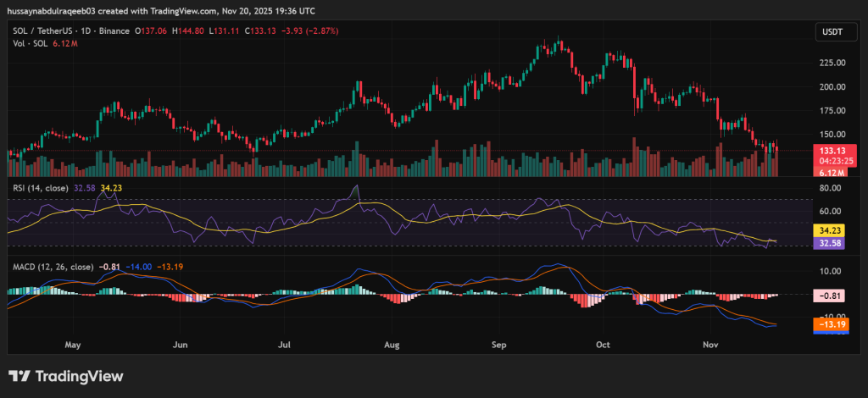This screenshot has height=398, width=868.
Task: Click the green market status dot
Action: click(131, 31)
